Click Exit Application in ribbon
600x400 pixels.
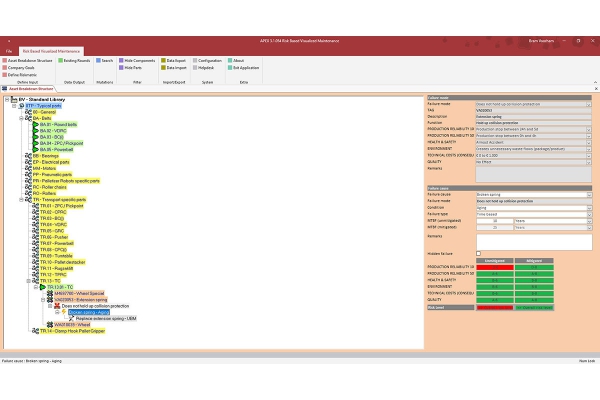point(243,68)
